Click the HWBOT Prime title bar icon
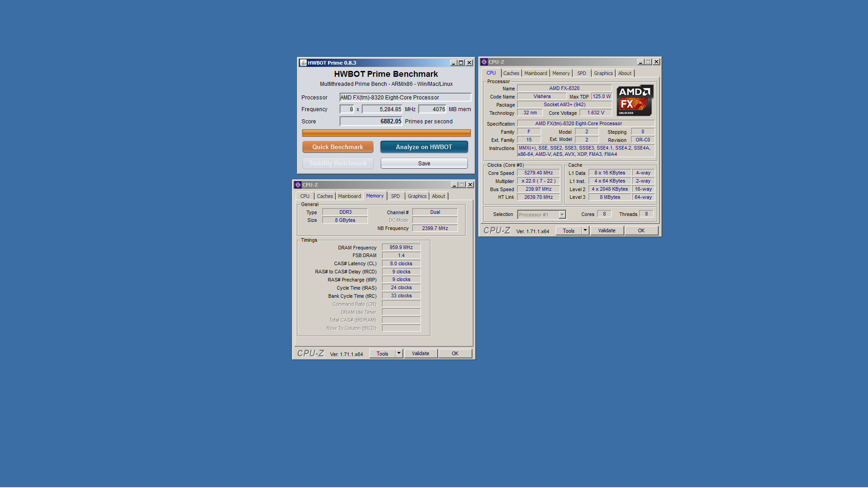This screenshot has height=488, width=868. [303, 63]
